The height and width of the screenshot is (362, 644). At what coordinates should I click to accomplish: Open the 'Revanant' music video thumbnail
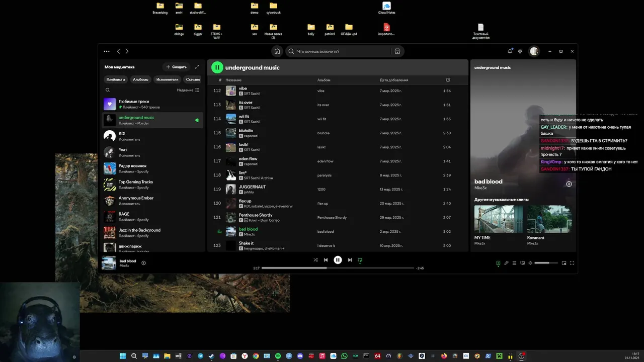(549, 219)
